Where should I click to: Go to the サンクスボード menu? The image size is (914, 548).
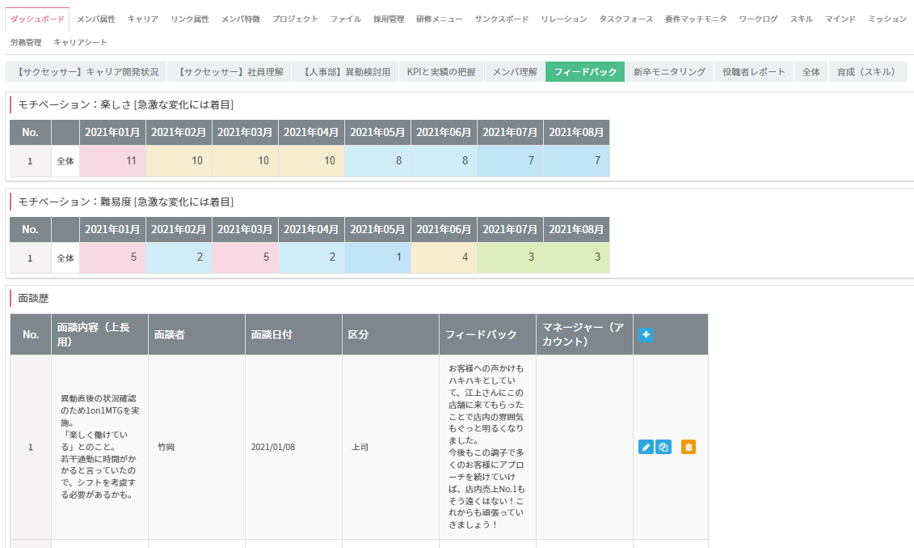point(502,19)
